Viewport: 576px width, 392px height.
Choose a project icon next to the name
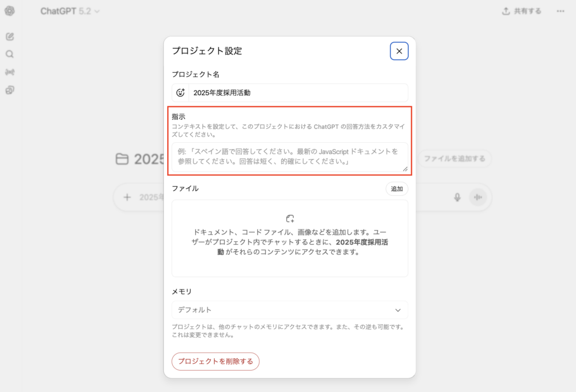(181, 93)
